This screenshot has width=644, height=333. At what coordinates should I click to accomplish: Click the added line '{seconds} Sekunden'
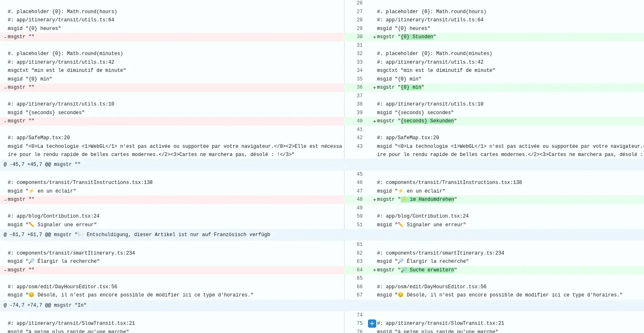[x=427, y=121]
